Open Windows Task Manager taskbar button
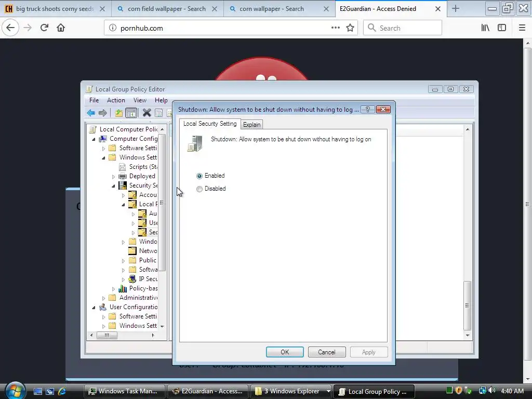 (124, 391)
